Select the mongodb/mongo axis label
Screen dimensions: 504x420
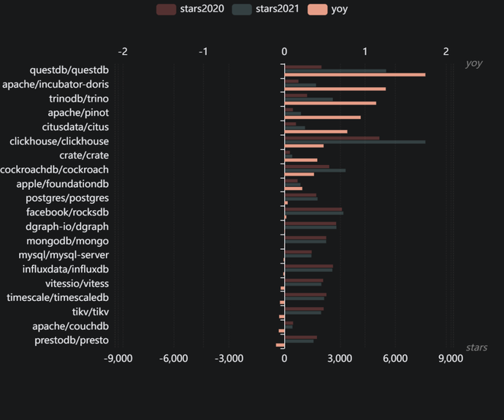click(67, 241)
